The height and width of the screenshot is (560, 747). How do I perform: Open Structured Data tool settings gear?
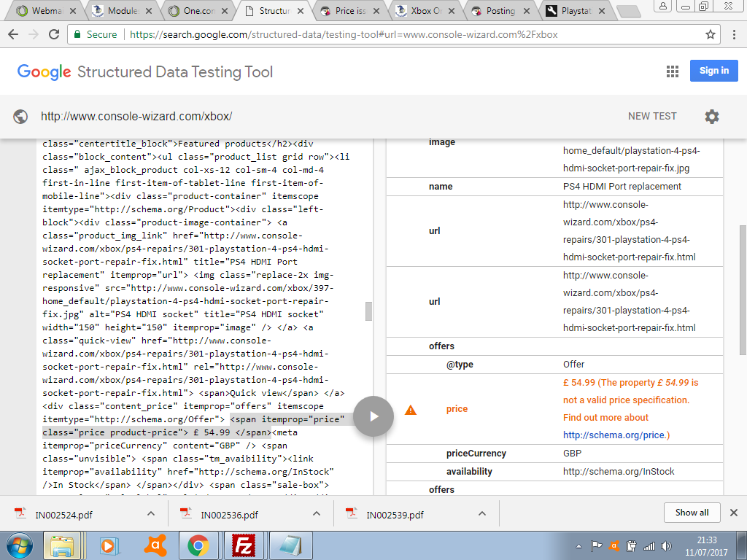(x=712, y=116)
